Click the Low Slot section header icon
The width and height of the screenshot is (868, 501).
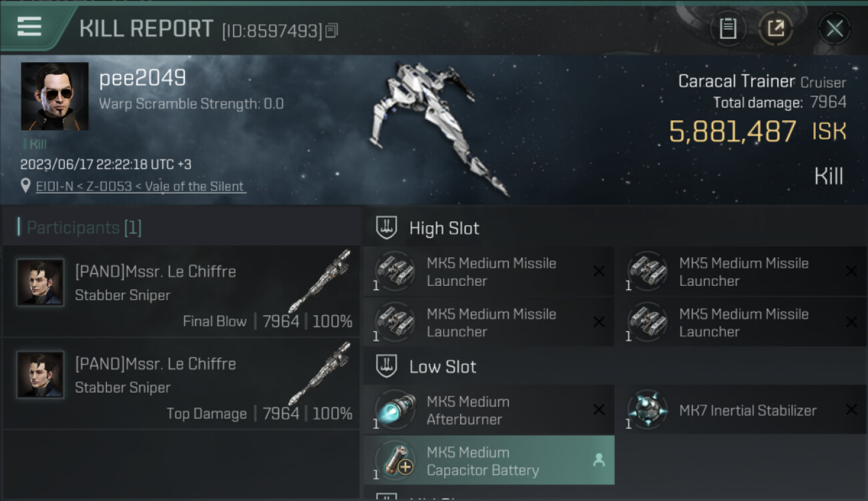point(387,366)
